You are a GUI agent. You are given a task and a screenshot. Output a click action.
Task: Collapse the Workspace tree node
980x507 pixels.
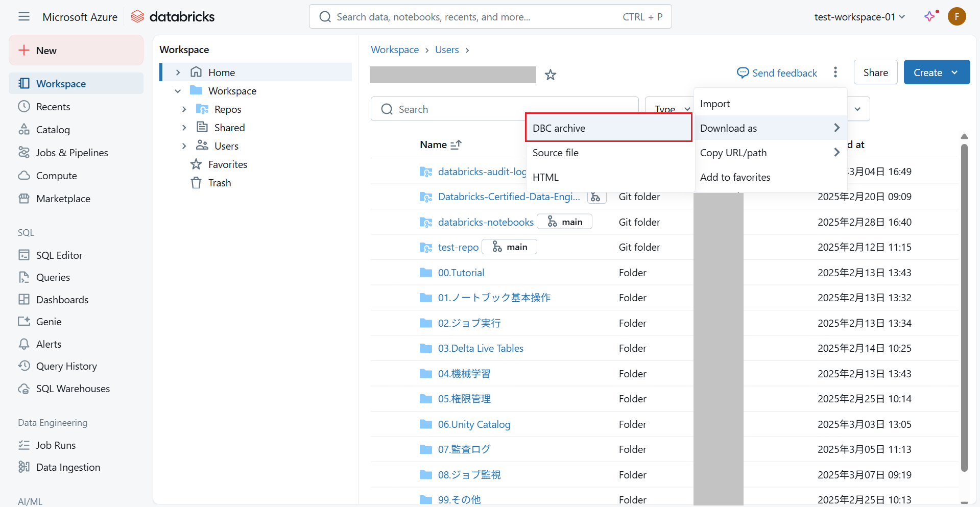tap(178, 91)
